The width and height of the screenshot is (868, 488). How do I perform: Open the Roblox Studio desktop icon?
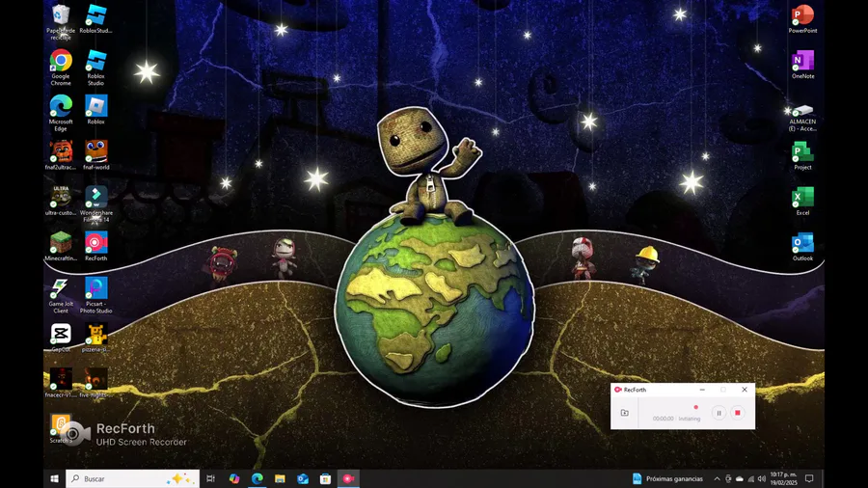pos(95,68)
